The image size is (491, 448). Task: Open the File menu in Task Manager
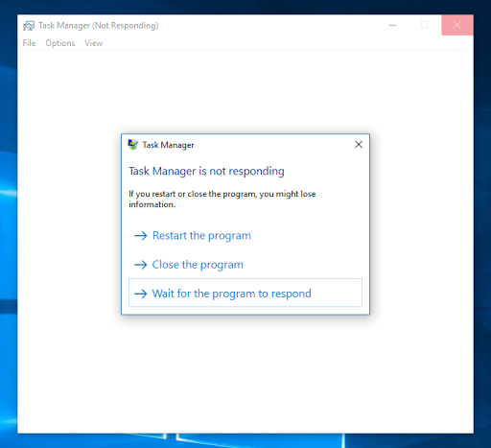click(29, 43)
